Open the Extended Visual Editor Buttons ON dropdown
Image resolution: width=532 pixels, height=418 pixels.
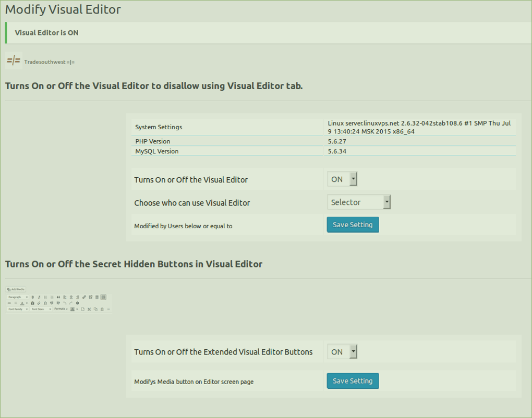tap(342, 351)
